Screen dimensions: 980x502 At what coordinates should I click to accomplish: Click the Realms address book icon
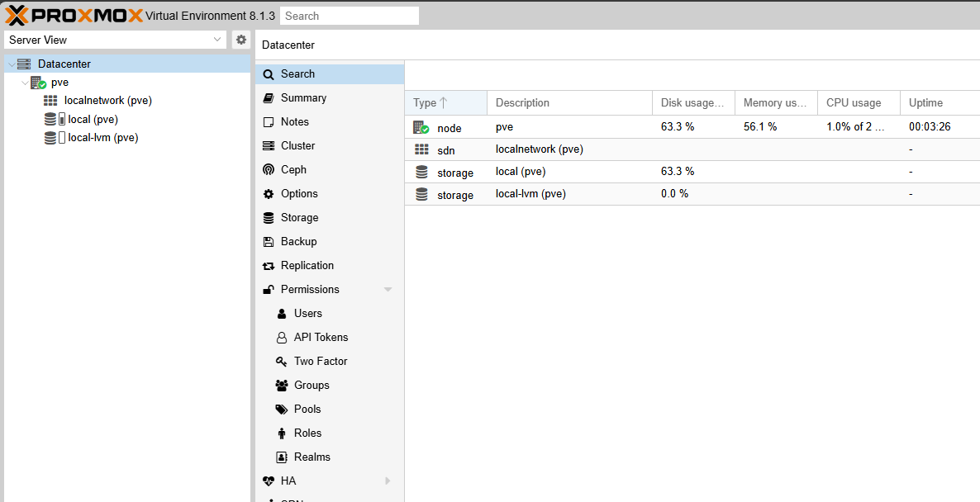[282, 457]
